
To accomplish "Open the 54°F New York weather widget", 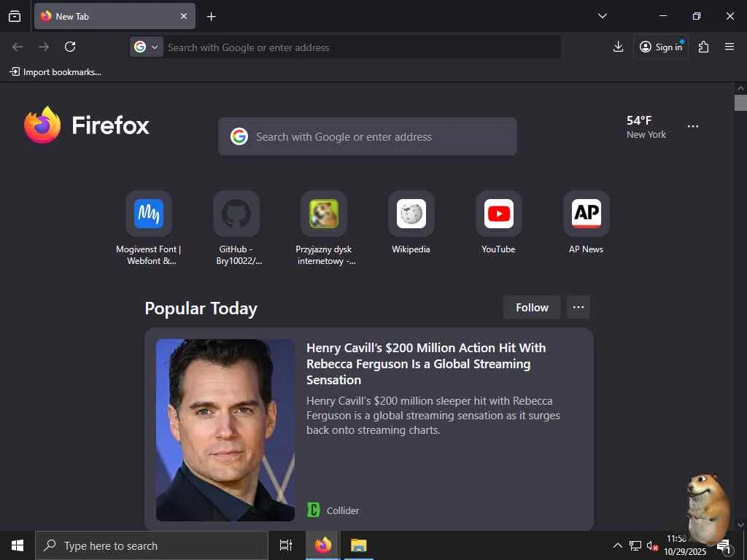I will click(646, 127).
